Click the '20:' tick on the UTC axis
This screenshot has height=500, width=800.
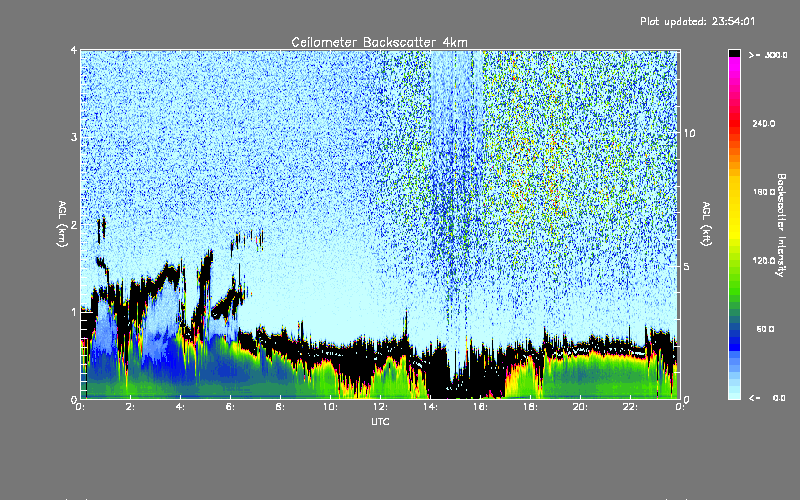point(581,407)
